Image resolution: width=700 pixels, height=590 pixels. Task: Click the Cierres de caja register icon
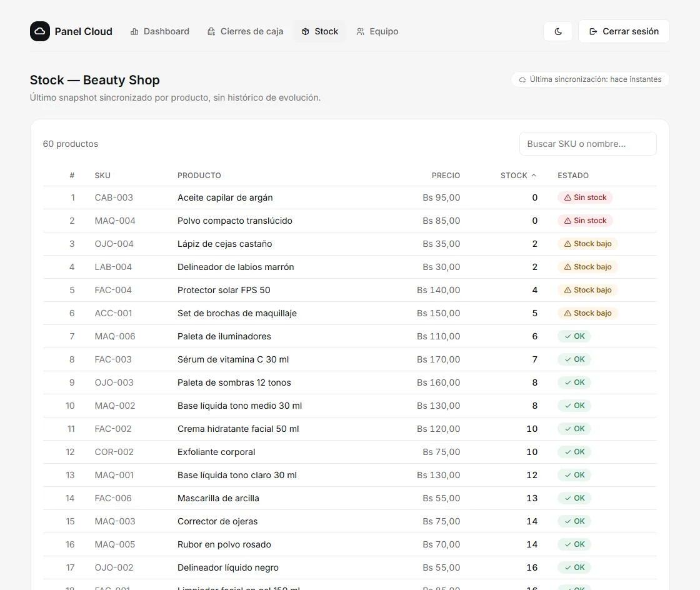tap(211, 32)
